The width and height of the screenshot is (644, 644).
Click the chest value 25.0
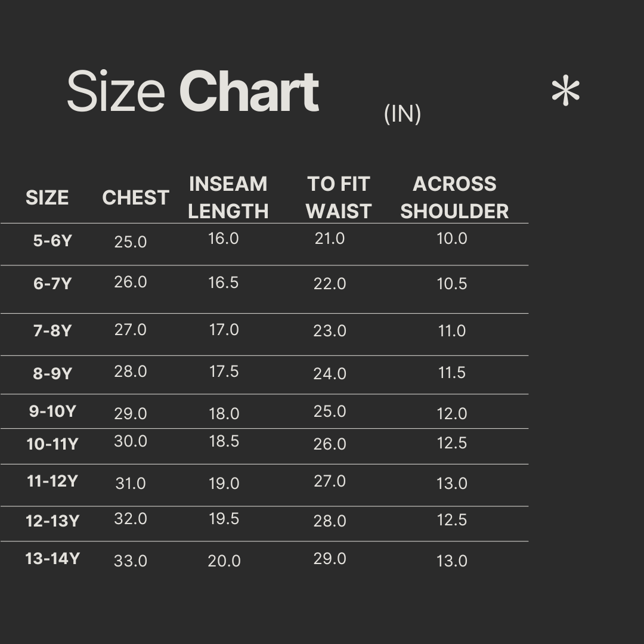[131, 242]
